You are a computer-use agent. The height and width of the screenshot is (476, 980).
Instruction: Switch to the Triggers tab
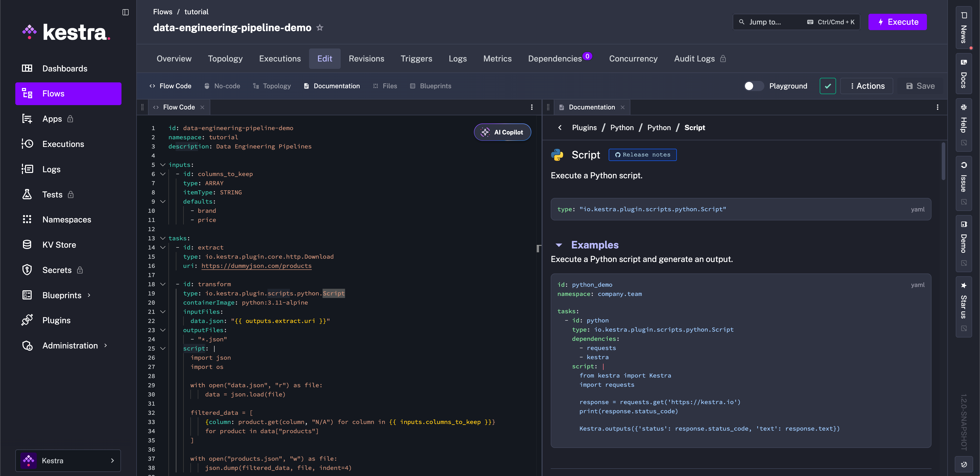click(x=416, y=59)
